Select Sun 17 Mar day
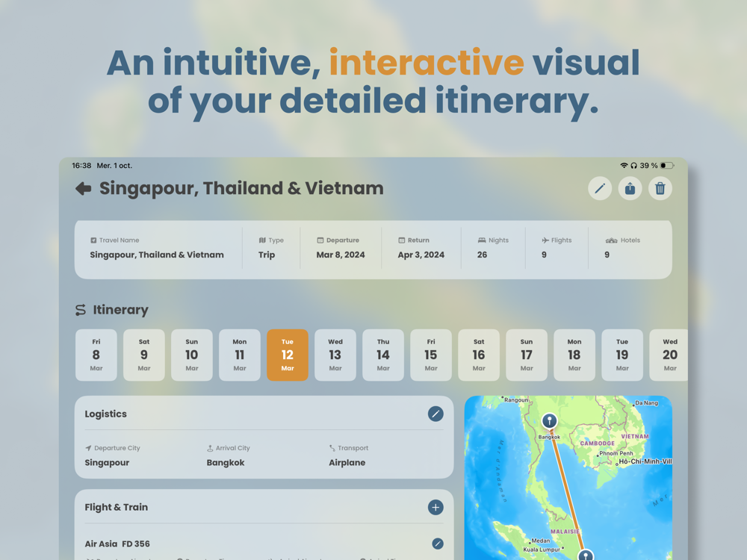The image size is (747, 560). pyautogui.click(x=527, y=355)
